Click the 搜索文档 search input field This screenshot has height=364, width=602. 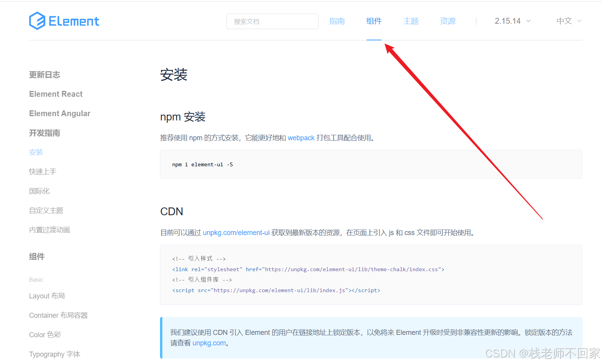pyautogui.click(x=272, y=21)
